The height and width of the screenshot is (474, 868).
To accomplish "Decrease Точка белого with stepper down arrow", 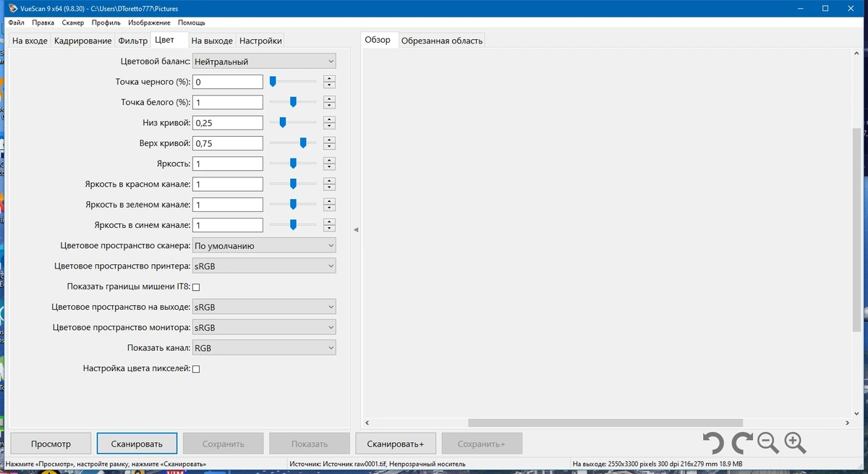I will pos(330,106).
